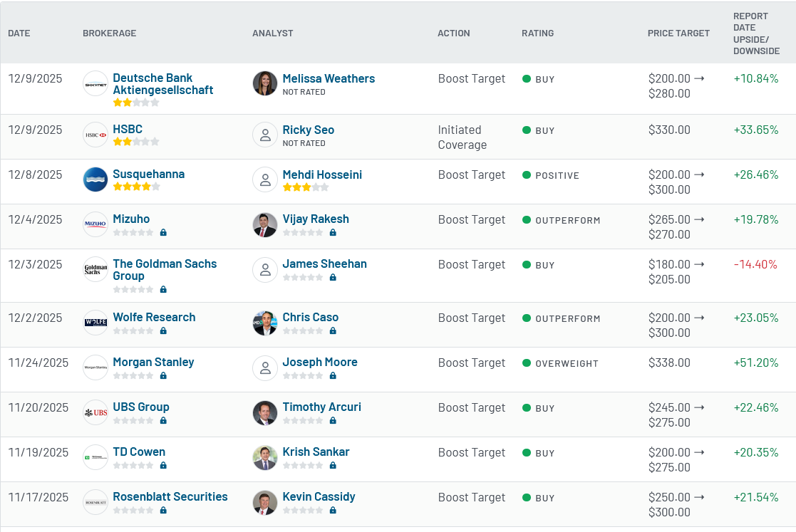
Task: Click the lock icon under Rosenblatt Securities
Action: tap(163, 510)
